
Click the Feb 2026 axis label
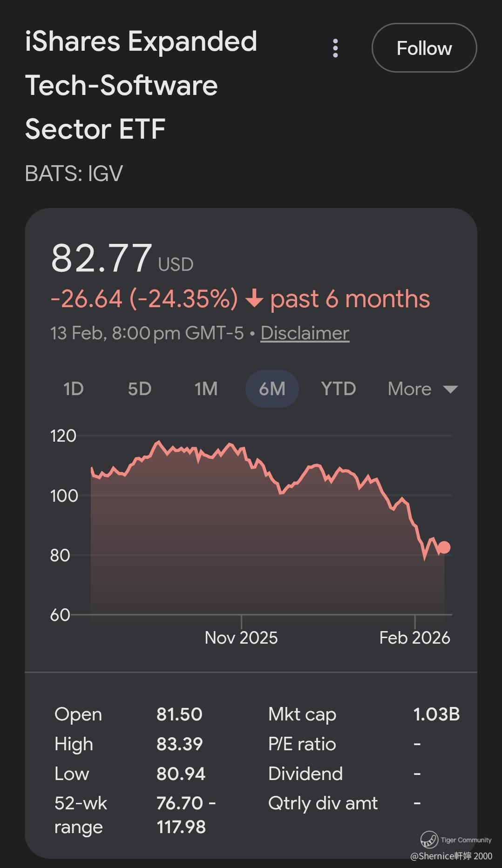coord(414,637)
